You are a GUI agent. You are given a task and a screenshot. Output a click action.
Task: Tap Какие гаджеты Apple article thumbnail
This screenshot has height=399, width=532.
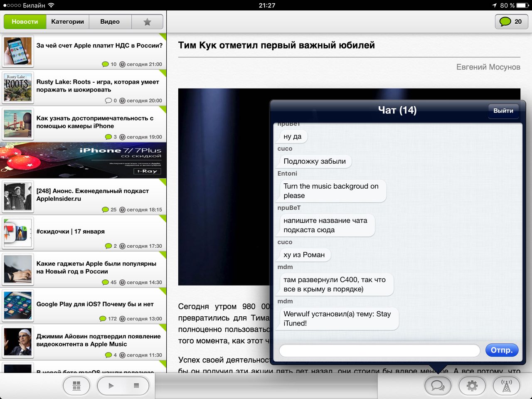17,269
